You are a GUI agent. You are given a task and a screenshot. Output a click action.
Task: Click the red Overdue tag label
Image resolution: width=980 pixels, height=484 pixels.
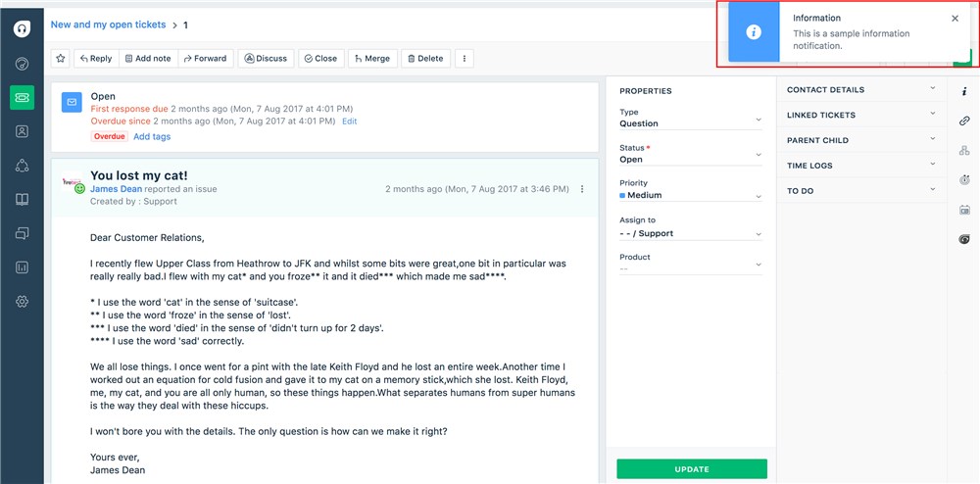click(110, 136)
